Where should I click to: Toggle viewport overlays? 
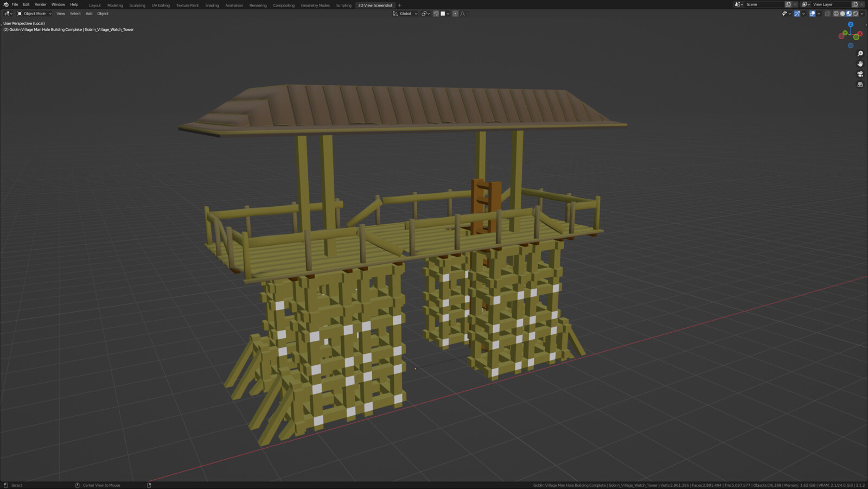click(812, 14)
